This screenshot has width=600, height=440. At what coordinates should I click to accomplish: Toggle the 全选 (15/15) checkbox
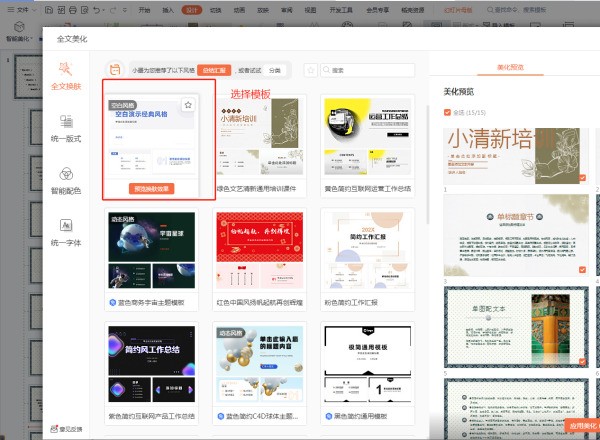448,112
